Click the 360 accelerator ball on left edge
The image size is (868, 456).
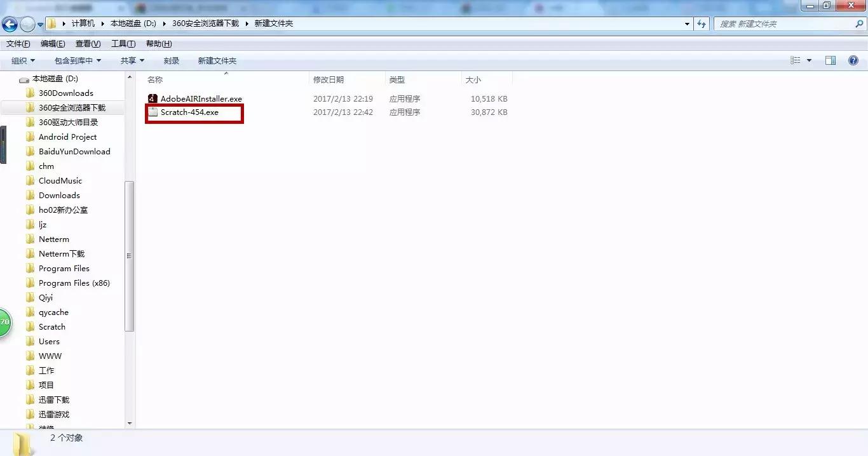click(x=5, y=323)
